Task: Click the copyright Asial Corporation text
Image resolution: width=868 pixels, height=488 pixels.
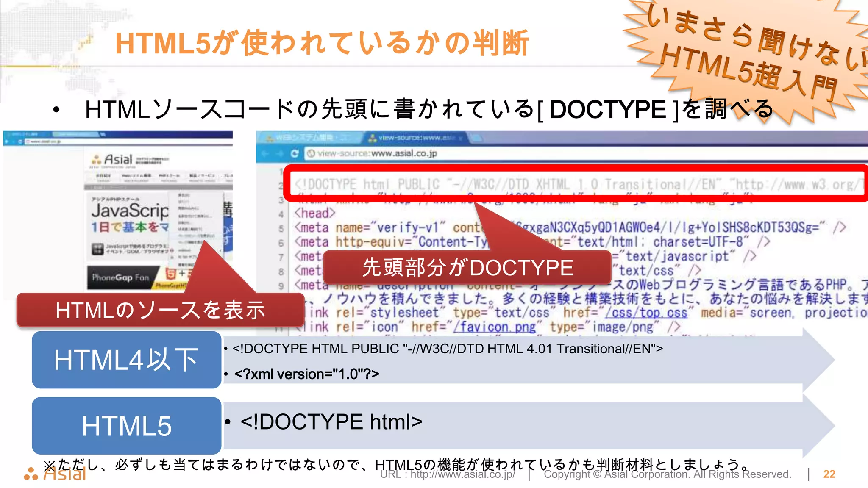Action: [x=668, y=474]
